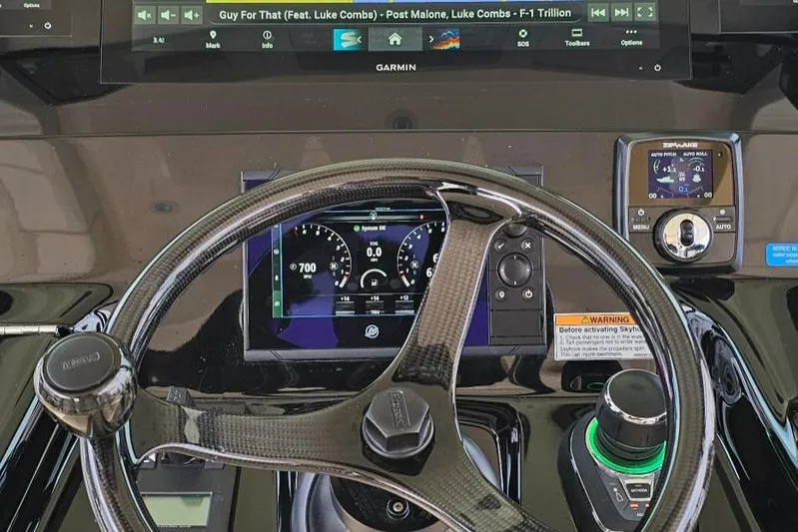Tap the Systems OK status indicator

click(x=371, y=229)
